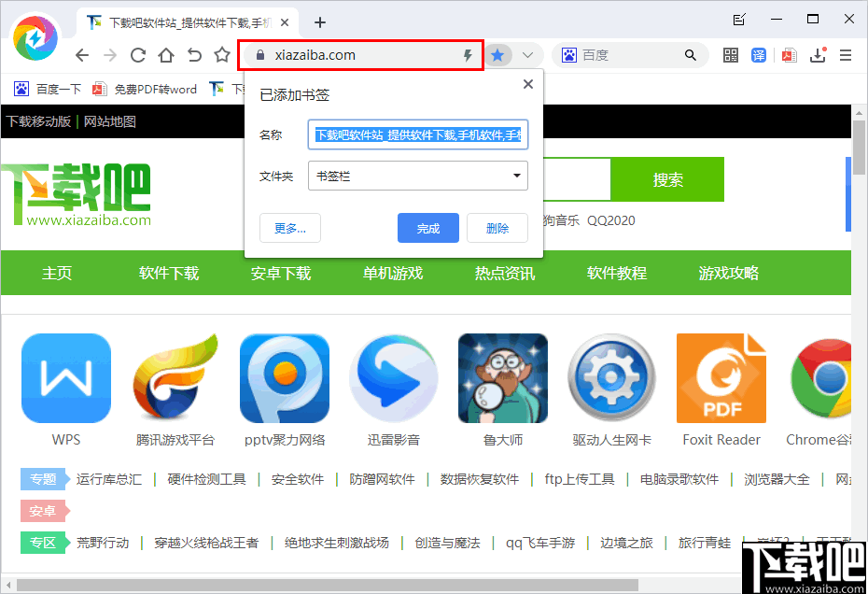This screenshot has width=868, height=594.
Task: Click the lightning speed mode icon in address bar
Action: pyautogui.click(x=468, y=55)
